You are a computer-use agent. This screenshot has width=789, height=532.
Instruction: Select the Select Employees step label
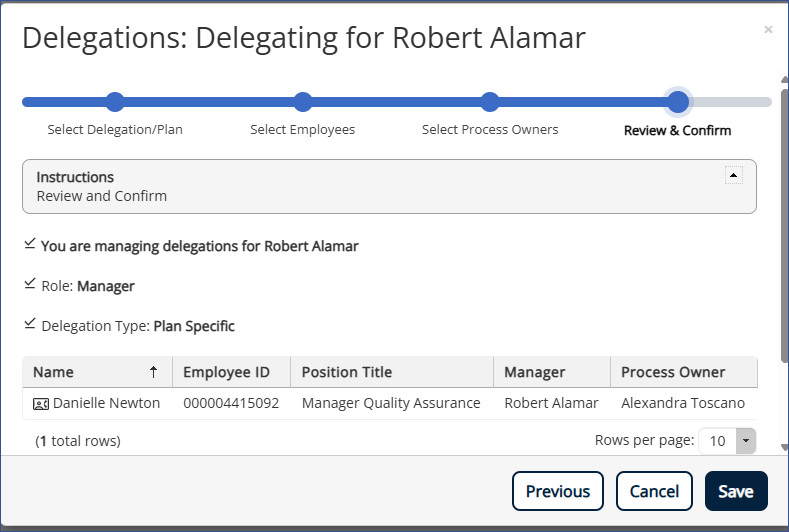(302, 130)
